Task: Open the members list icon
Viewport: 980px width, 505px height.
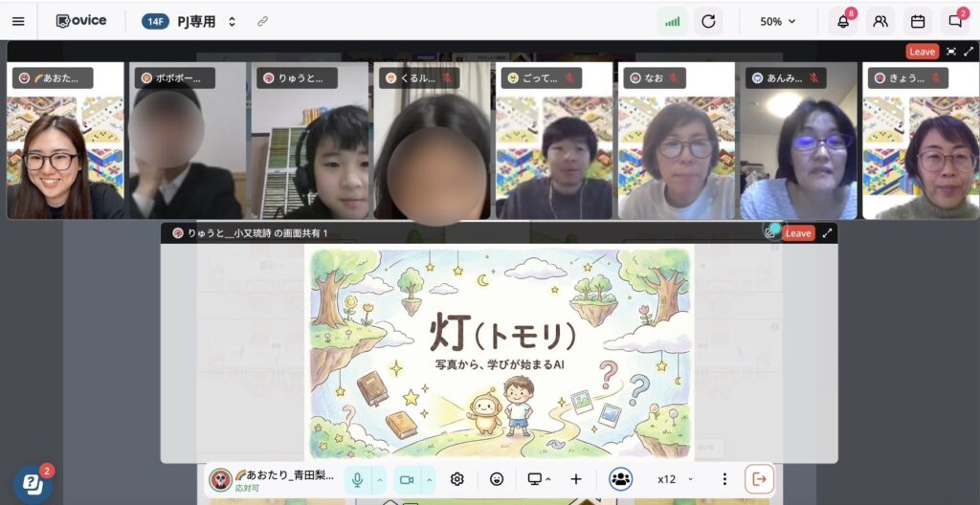Action: (880, 21)
